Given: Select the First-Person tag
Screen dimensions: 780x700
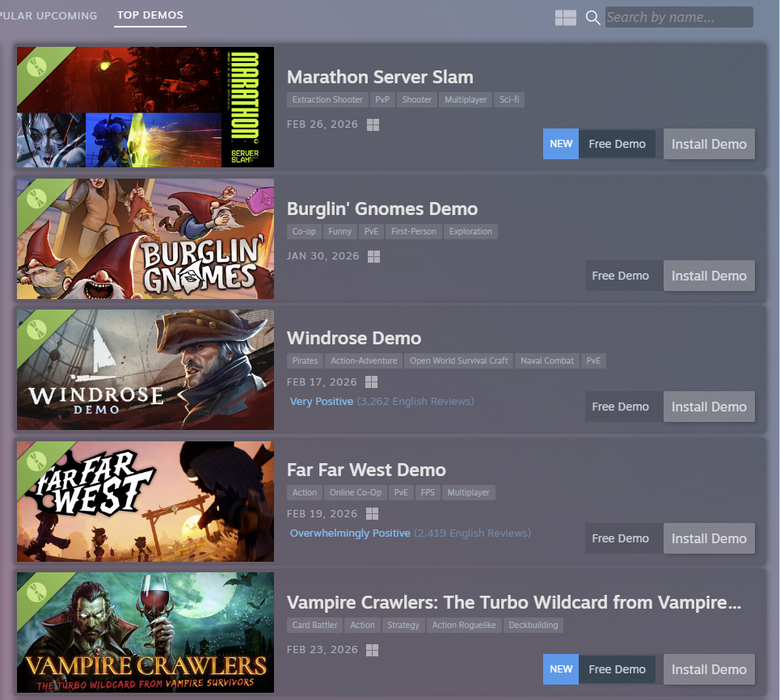Looking at the screenshot, I should coord(413,232).
